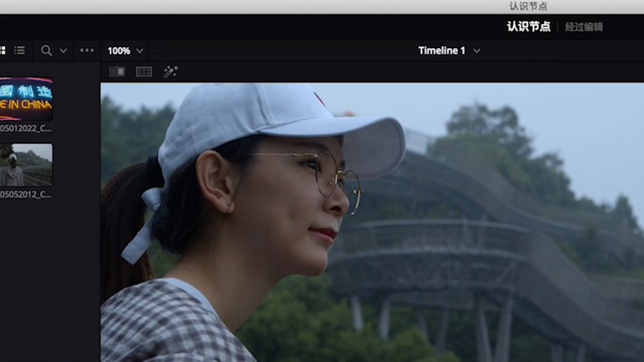The width and height of the screenshot is (644, 362).
Task: Click the Timeline 1 name label
Action: 441,51
